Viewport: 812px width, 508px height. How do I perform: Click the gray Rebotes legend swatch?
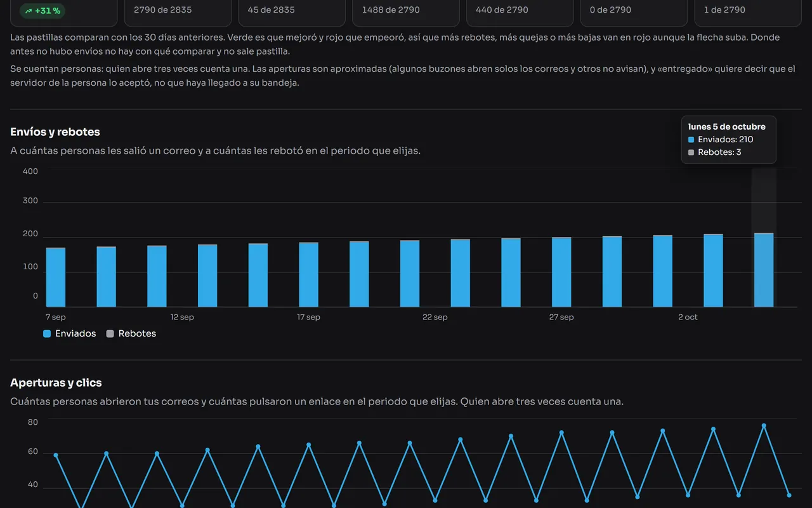110,334
